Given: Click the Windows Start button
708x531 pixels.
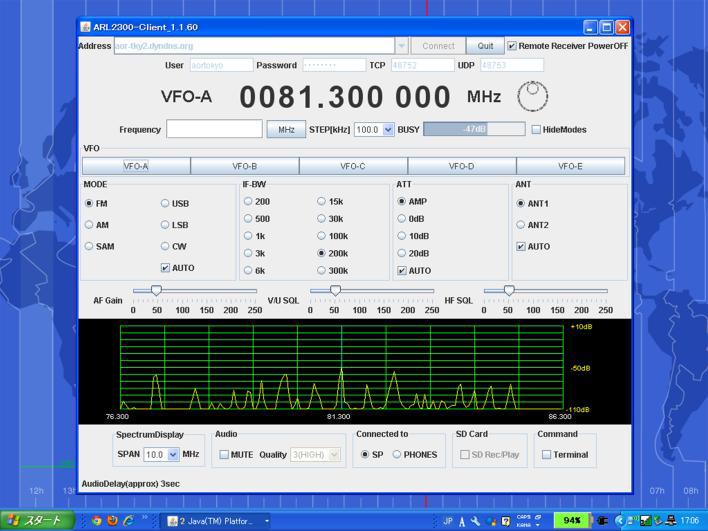Looking at the screenshot, I should (37, 521).
